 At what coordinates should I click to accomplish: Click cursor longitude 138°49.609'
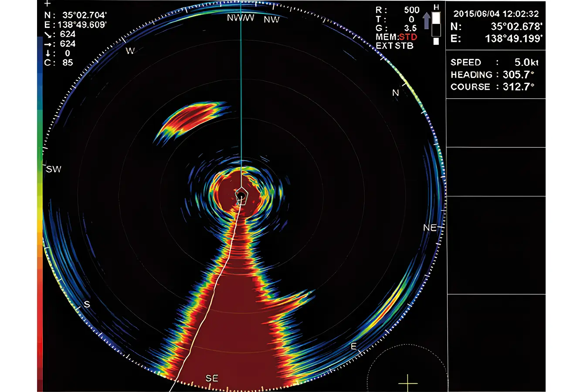82,25
